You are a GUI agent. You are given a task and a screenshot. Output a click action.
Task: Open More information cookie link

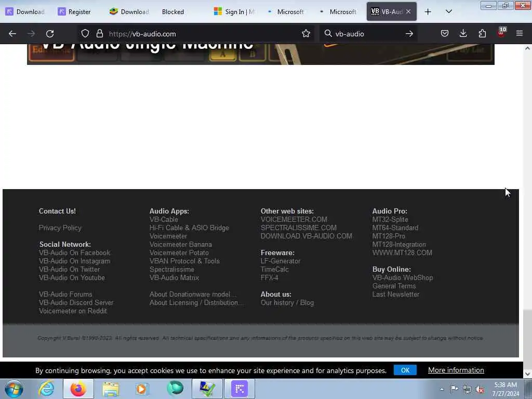456,370
